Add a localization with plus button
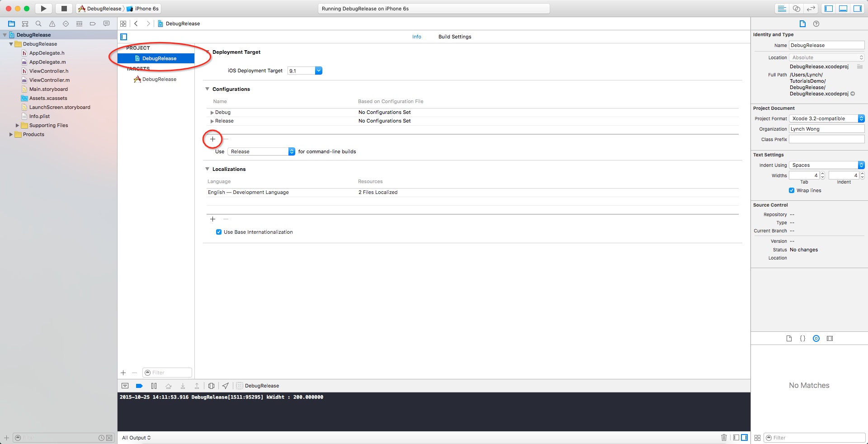 point(212,219)
